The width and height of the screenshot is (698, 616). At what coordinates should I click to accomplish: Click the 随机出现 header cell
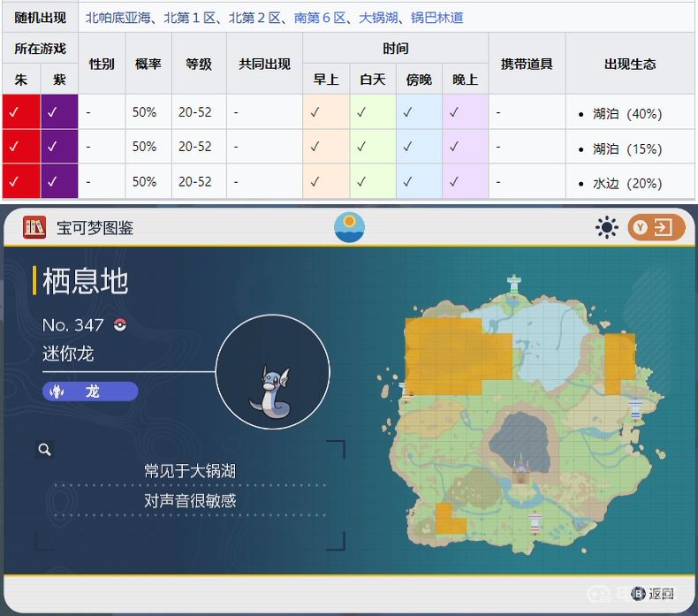[x=40, y=18]
